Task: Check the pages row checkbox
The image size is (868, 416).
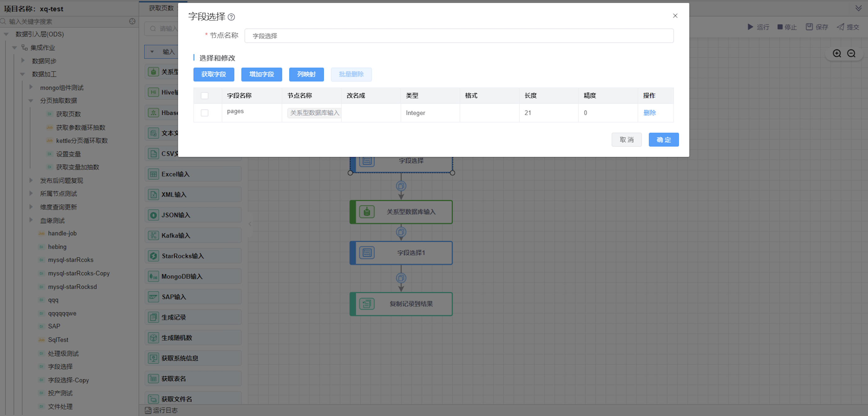Action: click(204, 113)
